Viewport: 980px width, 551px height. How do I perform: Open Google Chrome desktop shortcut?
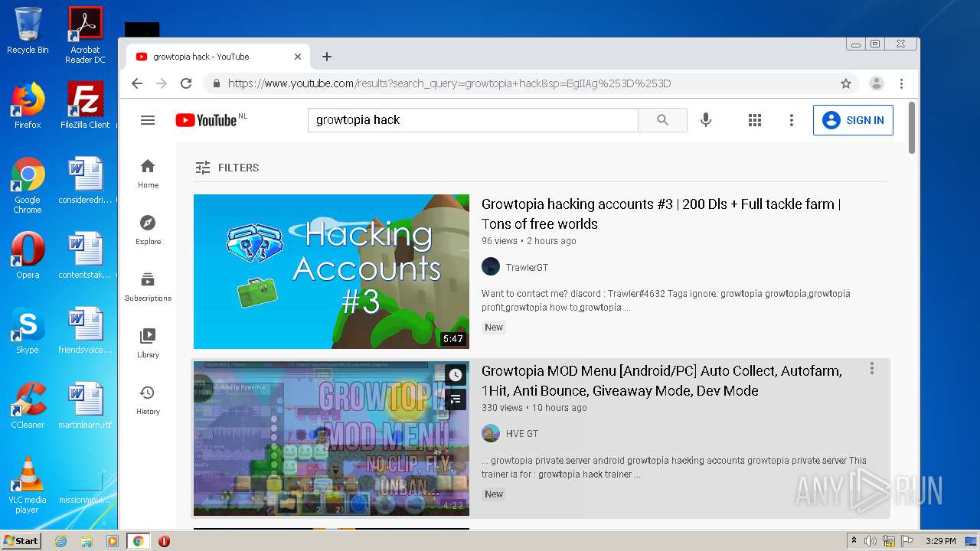pos(28,186)
